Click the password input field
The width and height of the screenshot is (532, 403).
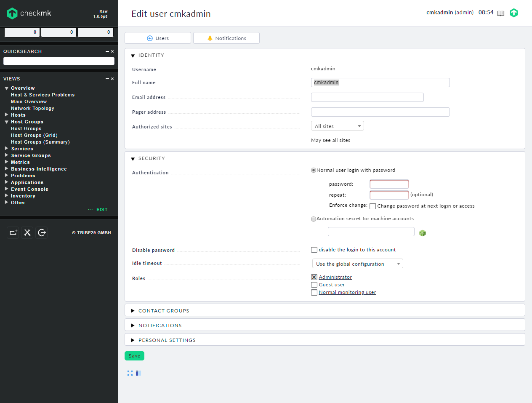coord(389,184)
